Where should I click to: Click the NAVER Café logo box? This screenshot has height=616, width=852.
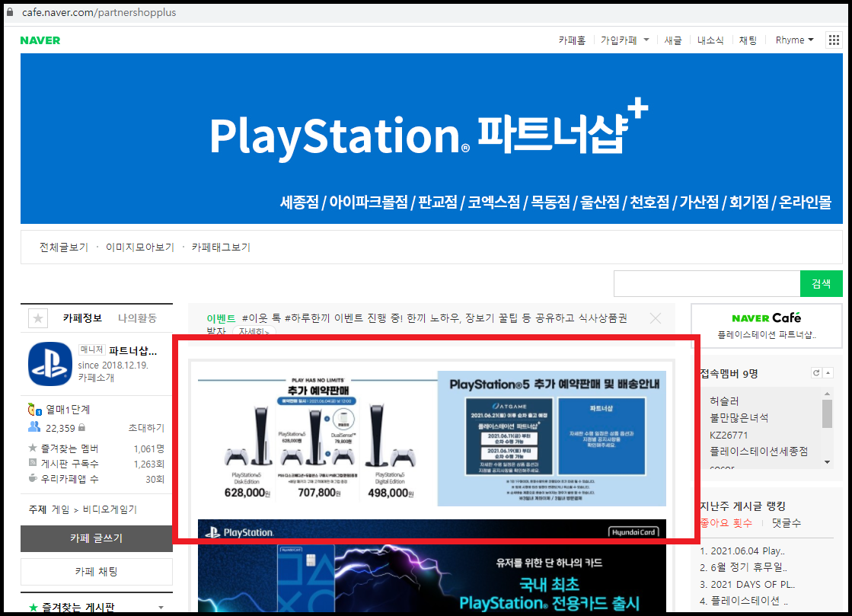(x=766, y=325)
